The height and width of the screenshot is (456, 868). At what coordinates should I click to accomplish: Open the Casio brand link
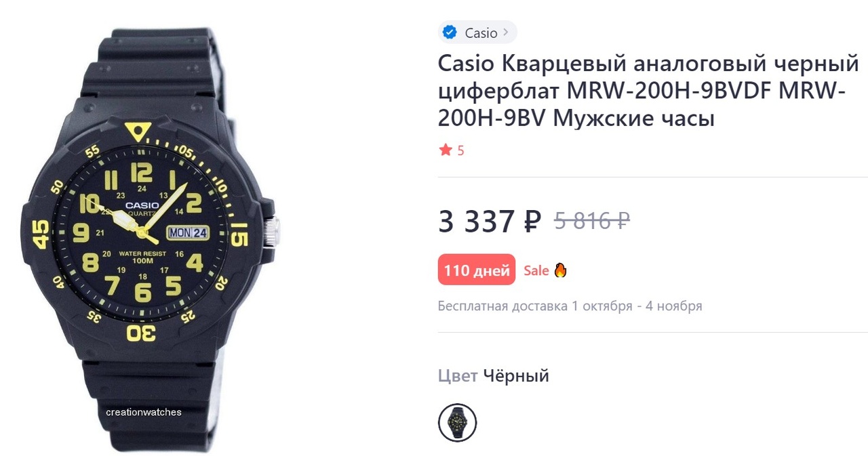coord(477,33)
